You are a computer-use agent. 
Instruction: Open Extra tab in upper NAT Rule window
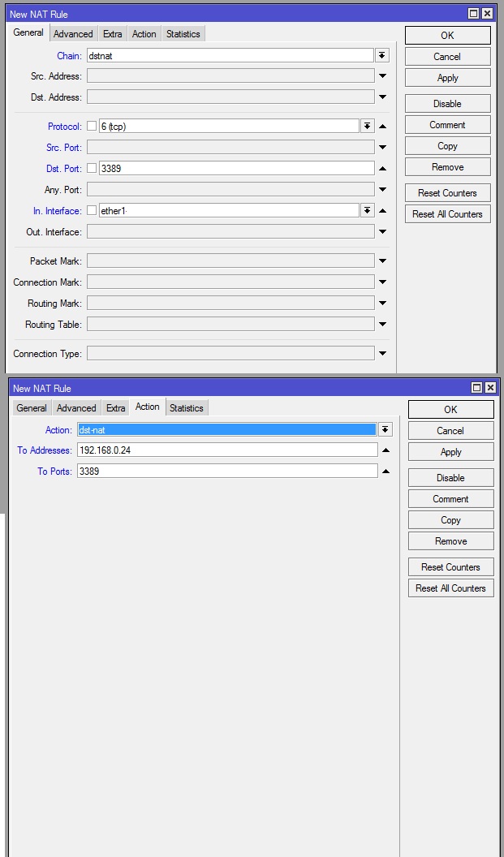112,34
